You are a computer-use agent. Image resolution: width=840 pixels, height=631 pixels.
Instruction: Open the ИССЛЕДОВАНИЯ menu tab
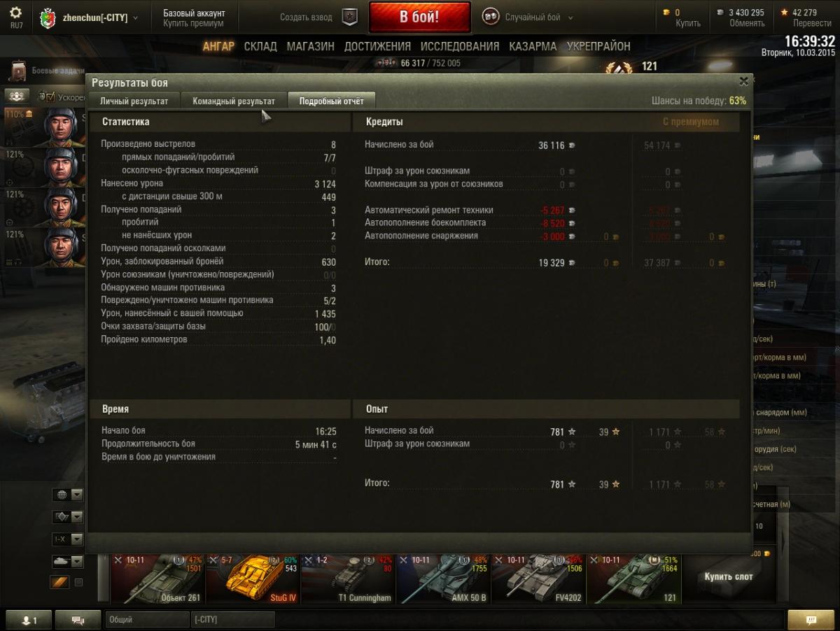point(460,46)
